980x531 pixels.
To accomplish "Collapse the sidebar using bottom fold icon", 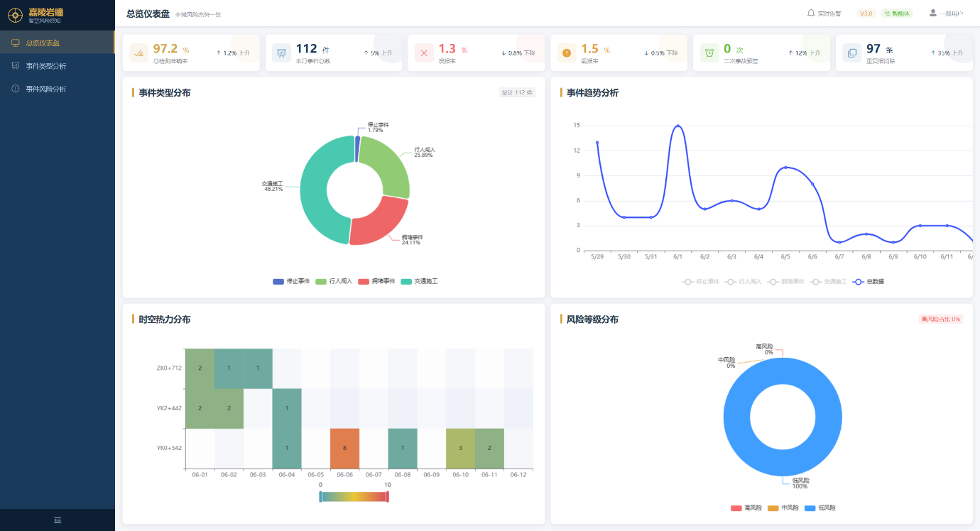I will 58,520.
